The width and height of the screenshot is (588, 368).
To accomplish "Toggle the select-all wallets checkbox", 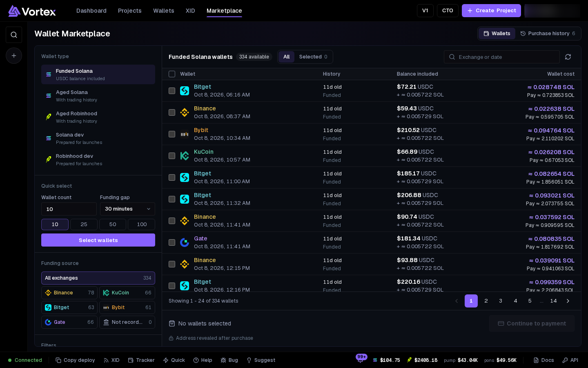I will (172, 74).
